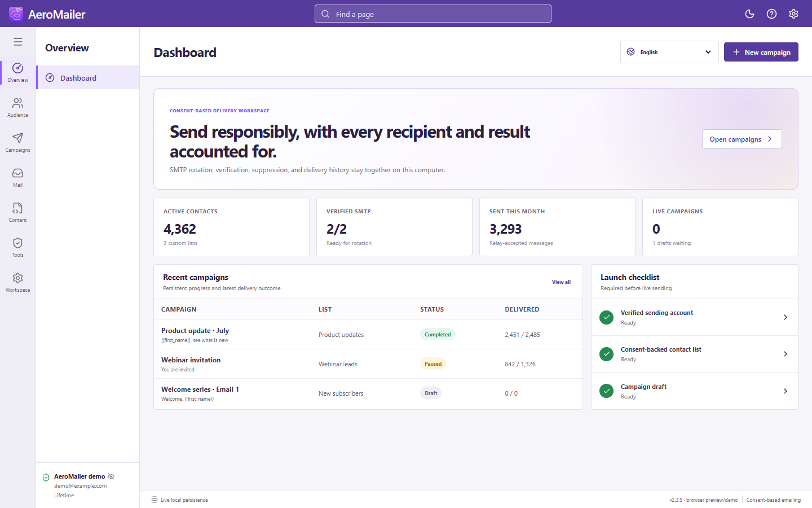Expand Campaign draft checklist item

pyautogui.click(x=695, y=391)
